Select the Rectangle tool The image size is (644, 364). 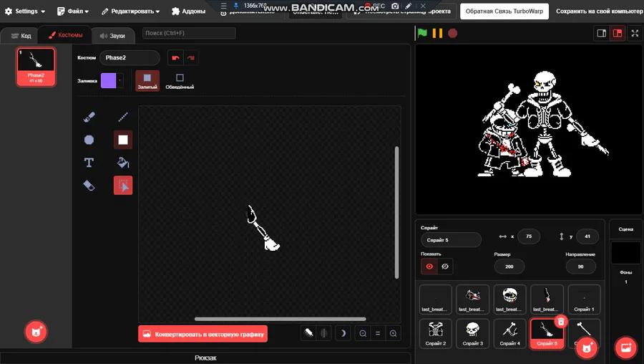tap(123, 140)
